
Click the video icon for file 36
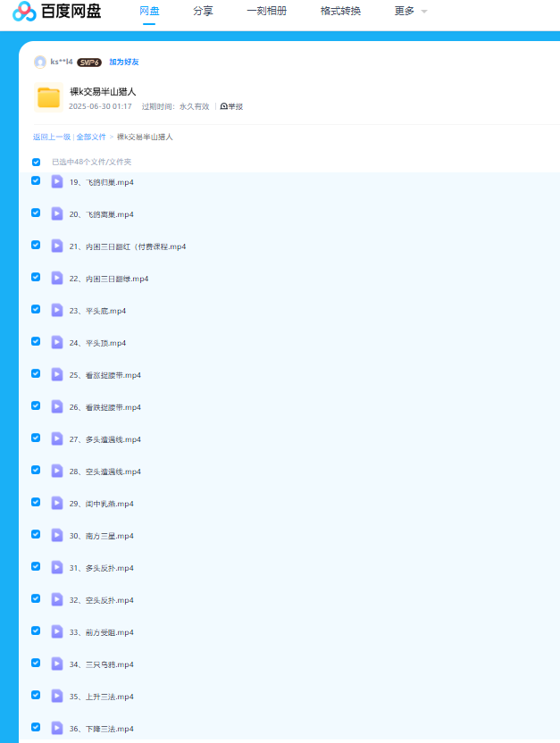point(57,728)
